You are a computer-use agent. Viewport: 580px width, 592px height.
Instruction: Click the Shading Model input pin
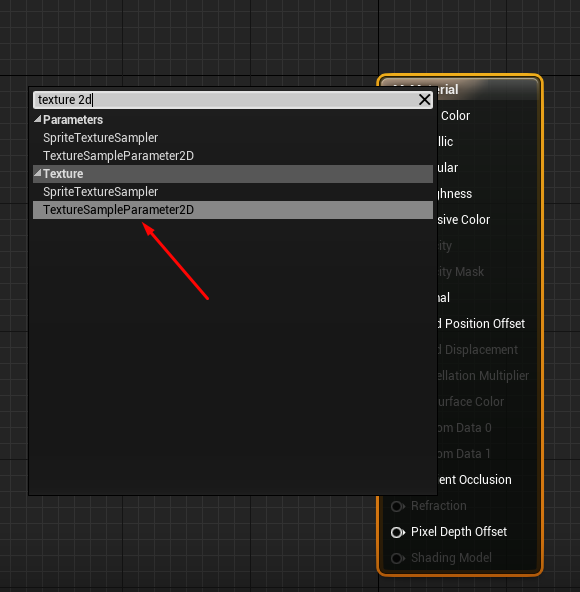tap(398, 558)
